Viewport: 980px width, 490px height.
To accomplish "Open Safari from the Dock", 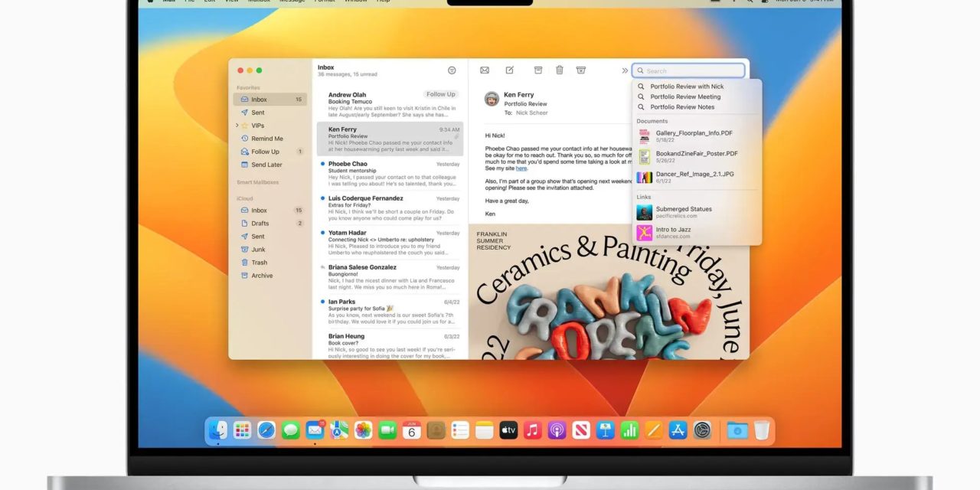I will [x=266, y=430].
